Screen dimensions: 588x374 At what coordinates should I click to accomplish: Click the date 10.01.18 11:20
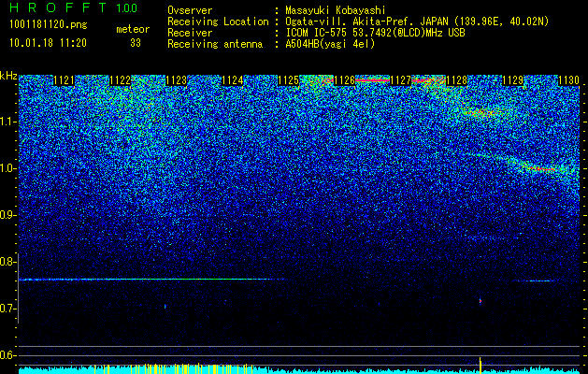pos(48,43)
